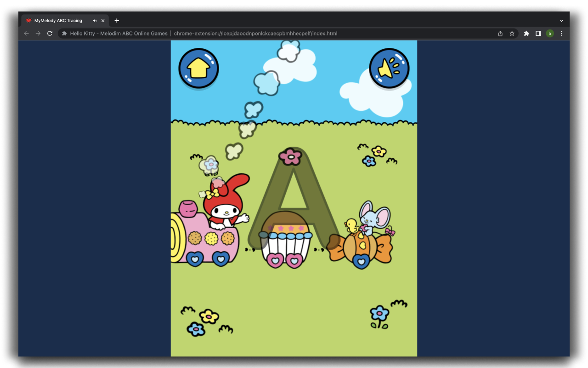Reload the current page
The image size is (588, 368).
[50, 34]
